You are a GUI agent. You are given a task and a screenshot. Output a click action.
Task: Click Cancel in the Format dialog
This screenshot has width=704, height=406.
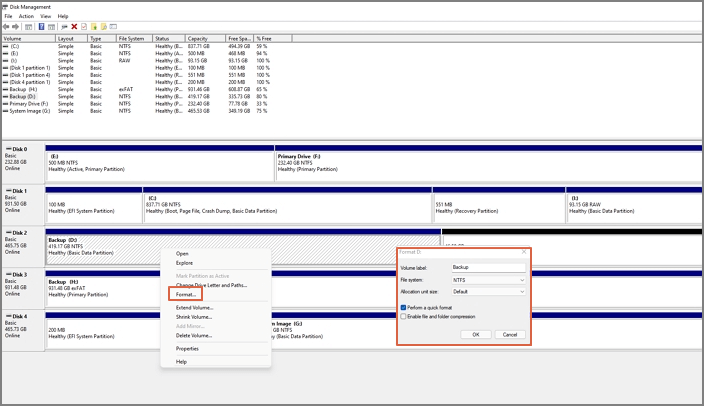click(508, 334)
